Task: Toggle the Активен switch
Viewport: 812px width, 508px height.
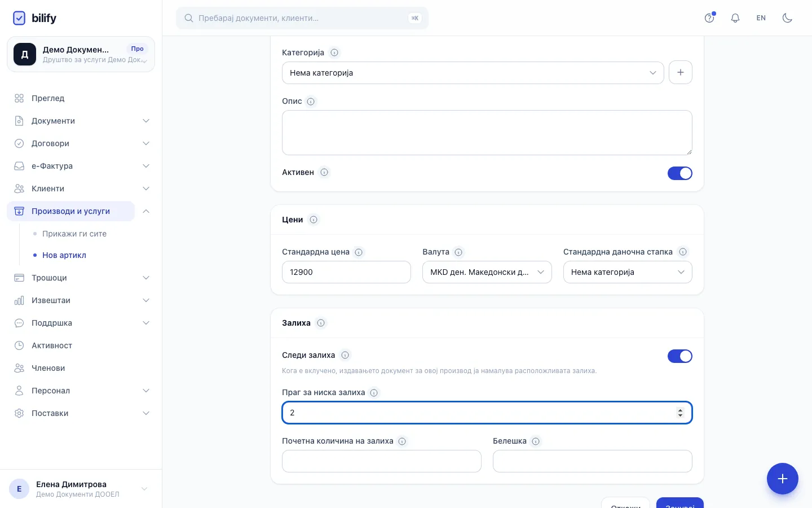Action: click(x=680, y=173)
